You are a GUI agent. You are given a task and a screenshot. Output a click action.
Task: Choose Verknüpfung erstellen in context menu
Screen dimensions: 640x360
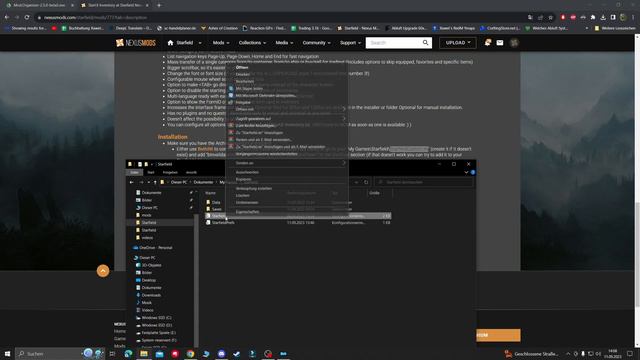tap(254, 189)
